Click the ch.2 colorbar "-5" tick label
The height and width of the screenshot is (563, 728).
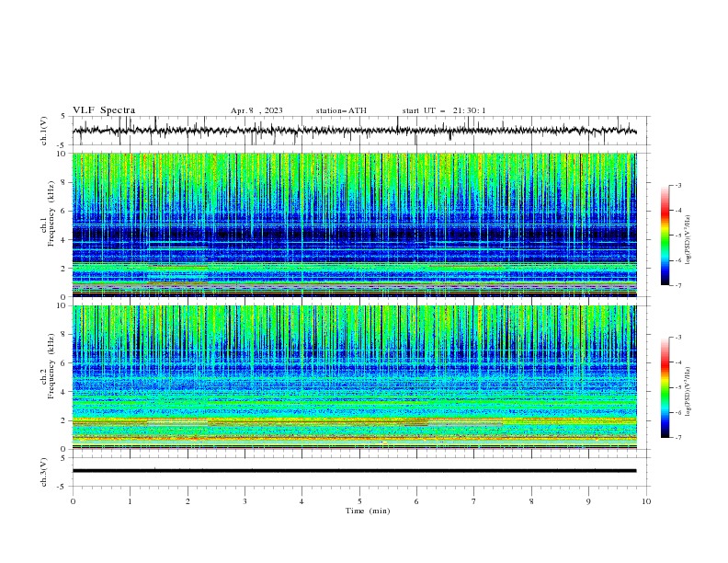[x=678, y=387]
